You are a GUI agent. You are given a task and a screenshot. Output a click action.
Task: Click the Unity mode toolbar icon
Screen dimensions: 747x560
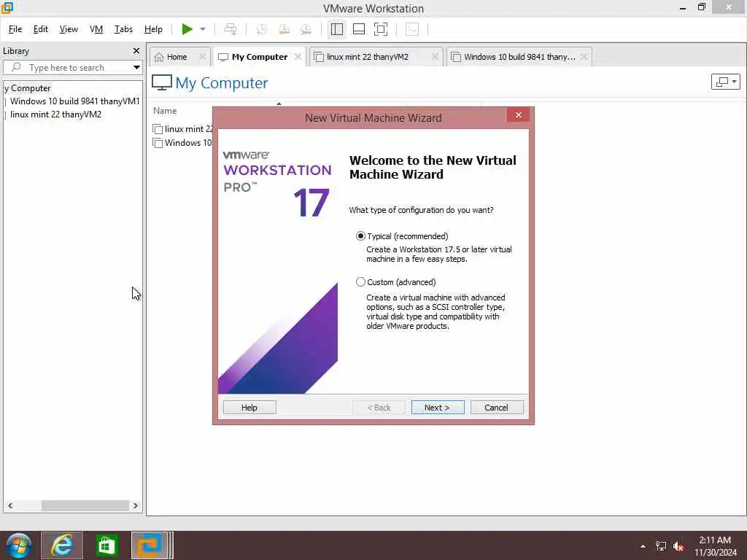coord(412,29)
